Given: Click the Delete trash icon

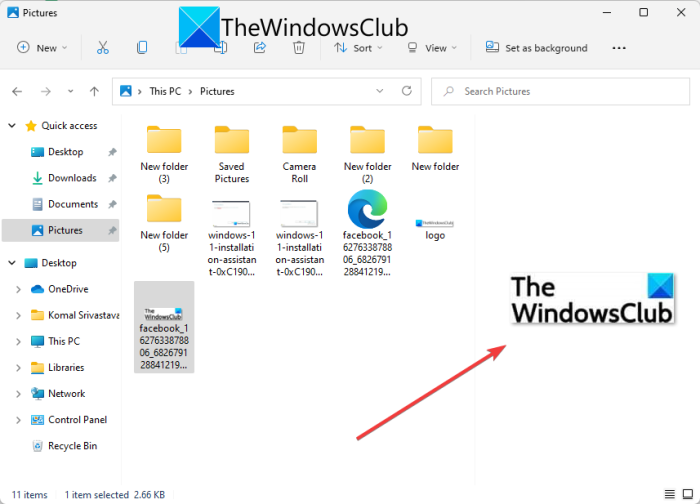Looking at the screenshot, I should (299, 48).
